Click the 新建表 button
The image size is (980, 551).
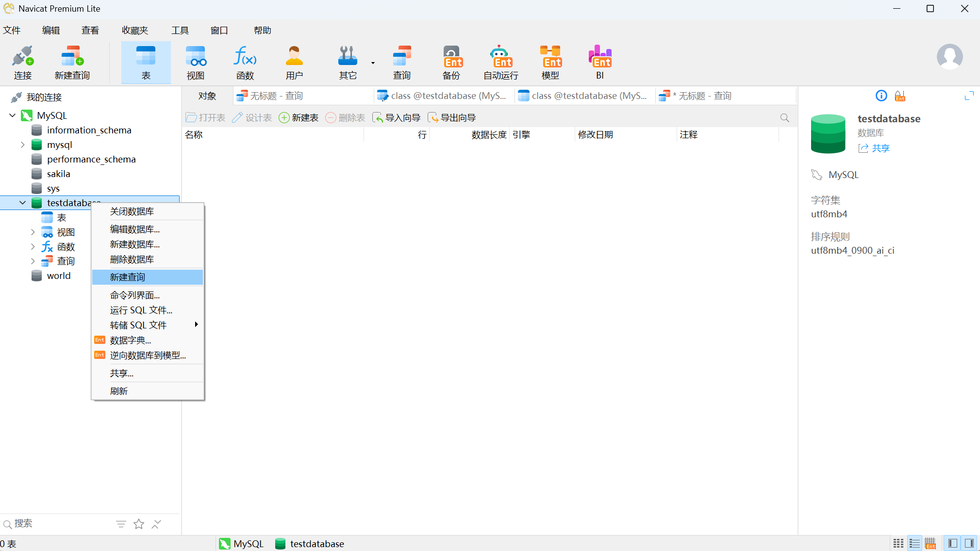(299, 118)
